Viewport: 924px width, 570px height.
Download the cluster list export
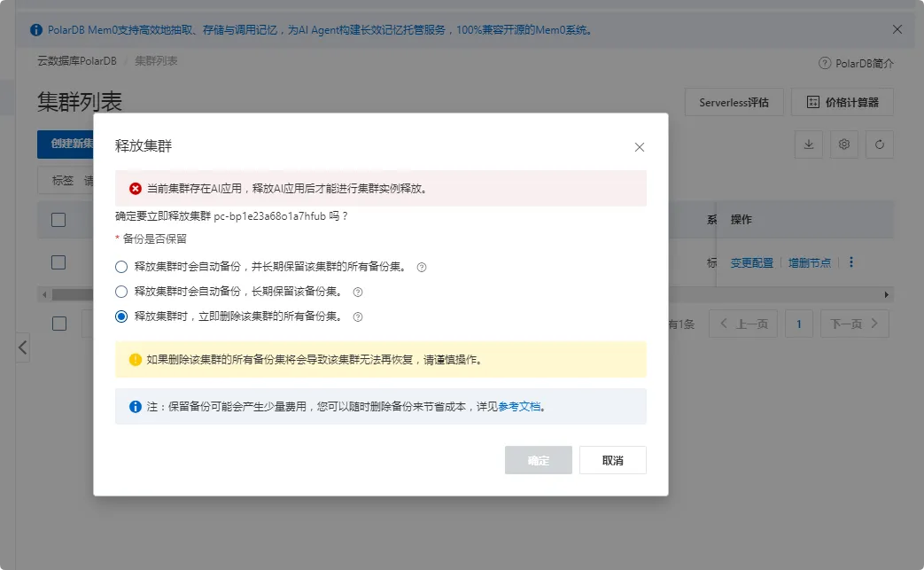coord(808,144)
